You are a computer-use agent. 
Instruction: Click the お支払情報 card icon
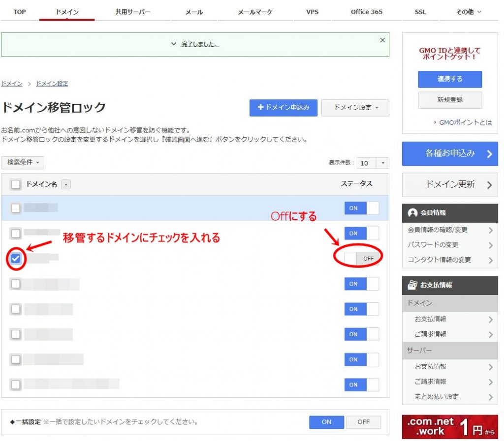point(412,285)
